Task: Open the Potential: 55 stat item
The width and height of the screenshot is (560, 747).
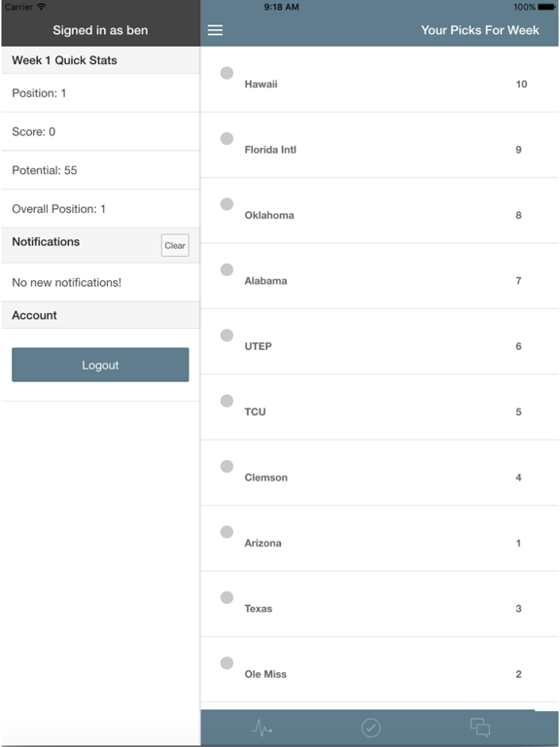Action: click(x=100, y=170)
